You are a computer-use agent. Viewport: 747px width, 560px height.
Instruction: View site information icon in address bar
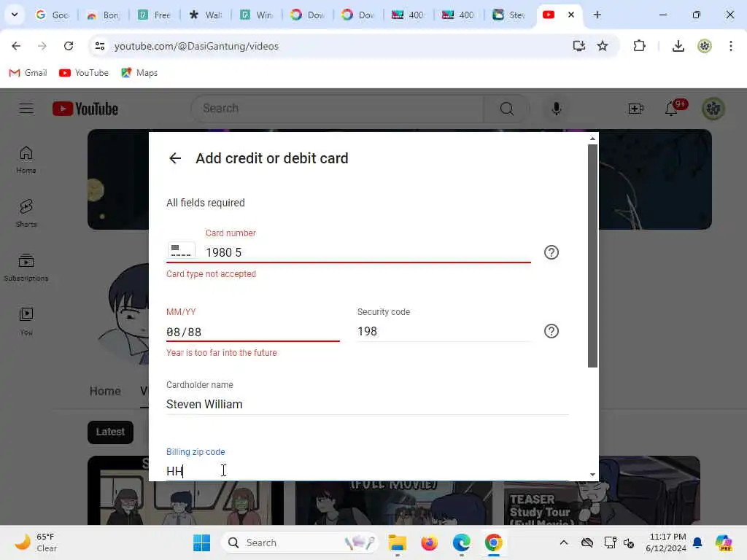click(99, 46)
